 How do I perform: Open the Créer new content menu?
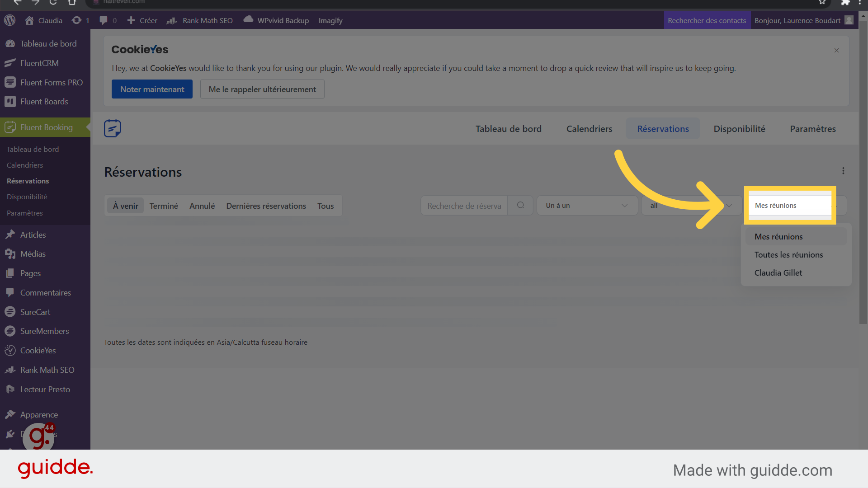pyautogui.click(x=142, y=20)
